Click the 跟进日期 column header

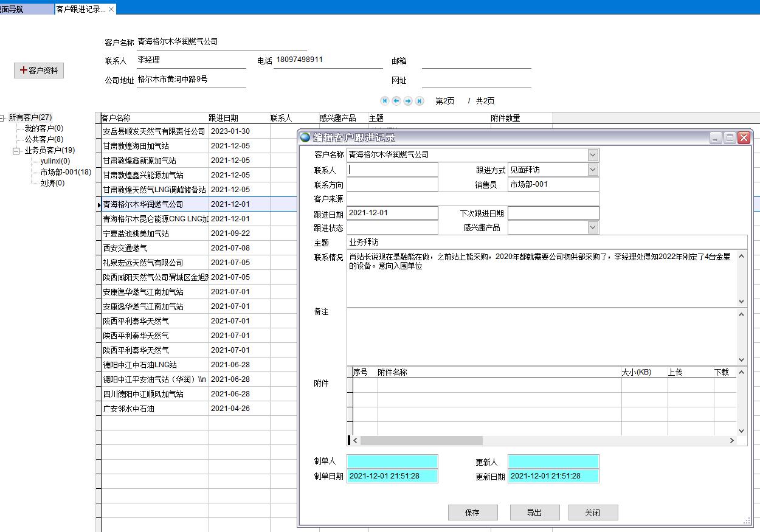[224, 118]
